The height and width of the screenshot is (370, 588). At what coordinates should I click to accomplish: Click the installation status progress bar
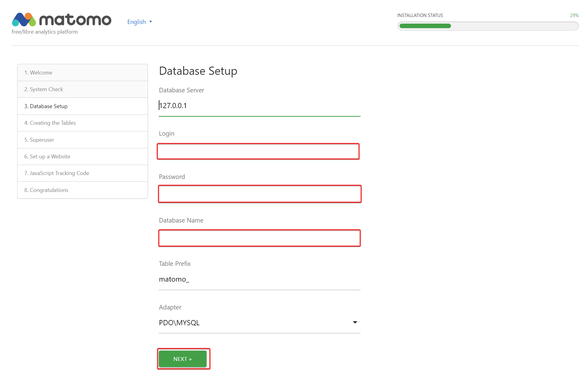point(488,26)
